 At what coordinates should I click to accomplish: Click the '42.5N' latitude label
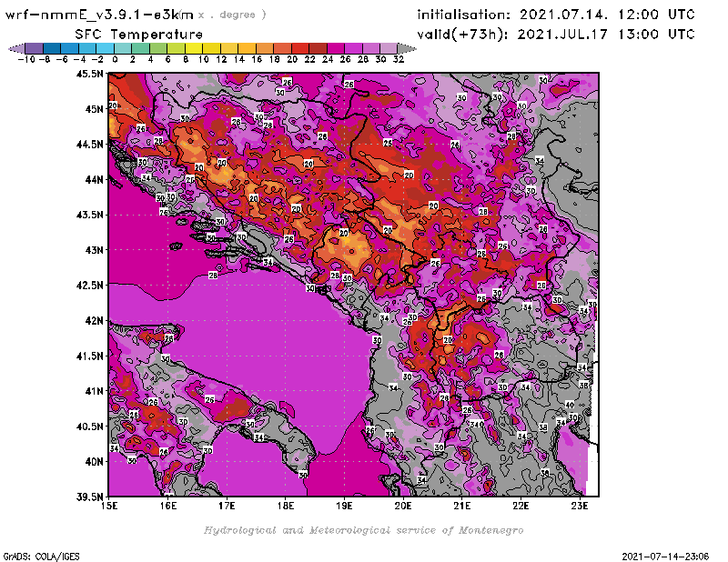89,285
